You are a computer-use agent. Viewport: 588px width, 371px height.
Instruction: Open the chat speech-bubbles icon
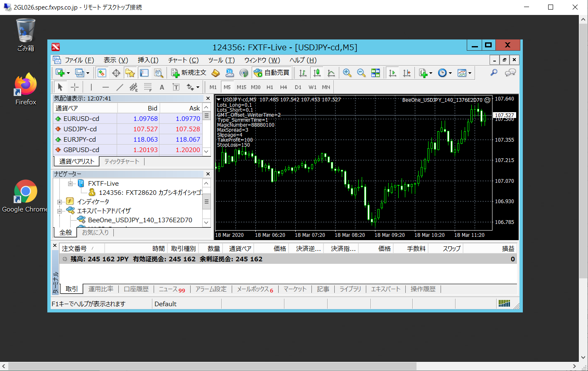[510, 73]
